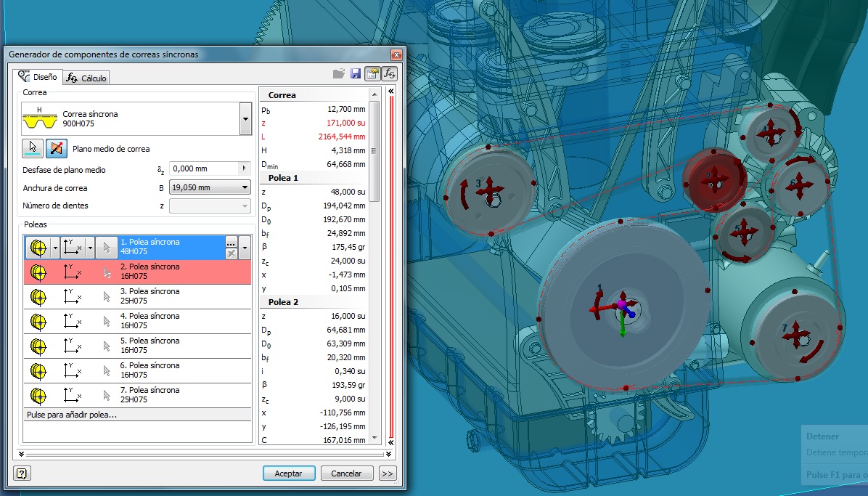Click the XY placement icon for pulley 2

pos(72,272)
